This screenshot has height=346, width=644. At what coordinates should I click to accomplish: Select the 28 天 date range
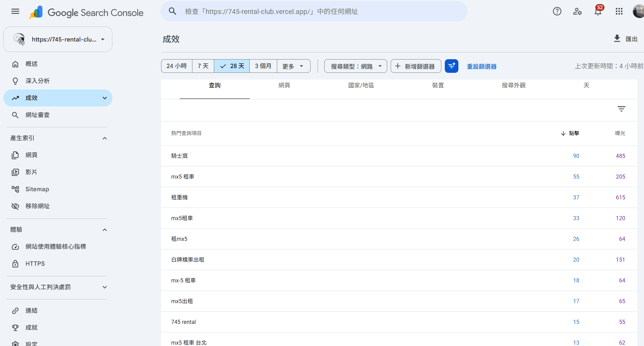(x=232, y=66)
